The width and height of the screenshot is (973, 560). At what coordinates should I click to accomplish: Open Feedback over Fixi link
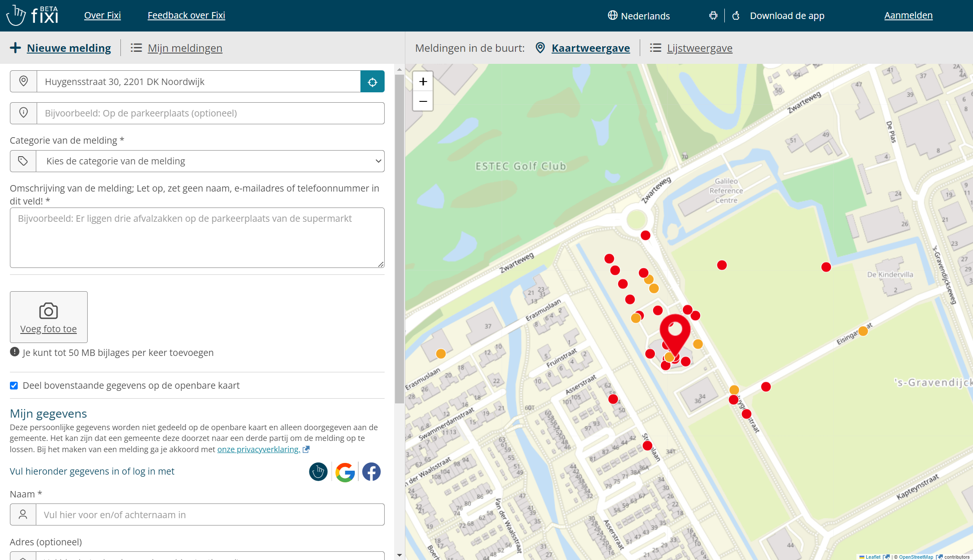pos(186,16)
